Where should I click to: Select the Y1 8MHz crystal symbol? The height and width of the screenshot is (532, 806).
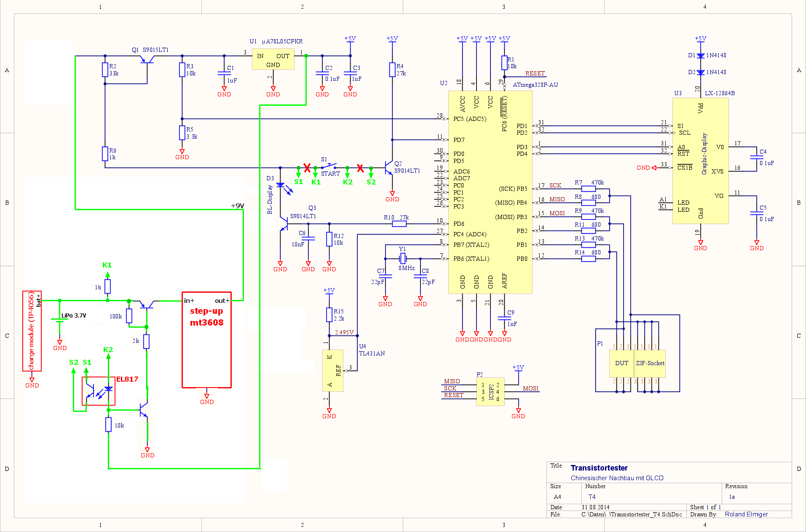click(x=402, y=258)
